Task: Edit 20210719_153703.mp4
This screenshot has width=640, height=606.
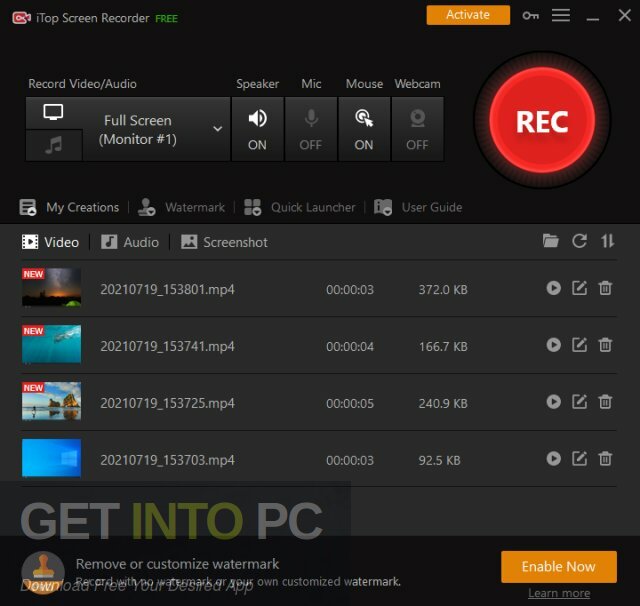Action: [580, 458]
